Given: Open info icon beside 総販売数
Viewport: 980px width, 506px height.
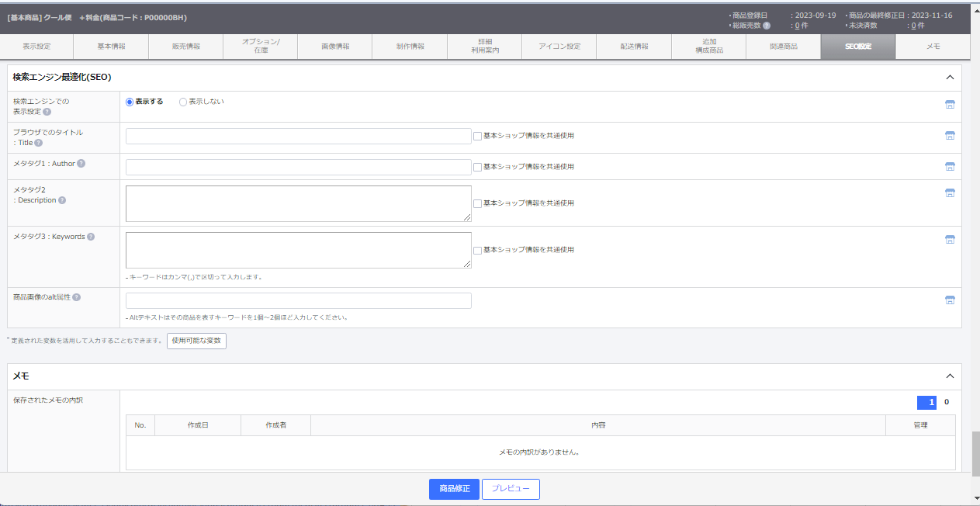Looking at the screenshot, I should [767, 26].
